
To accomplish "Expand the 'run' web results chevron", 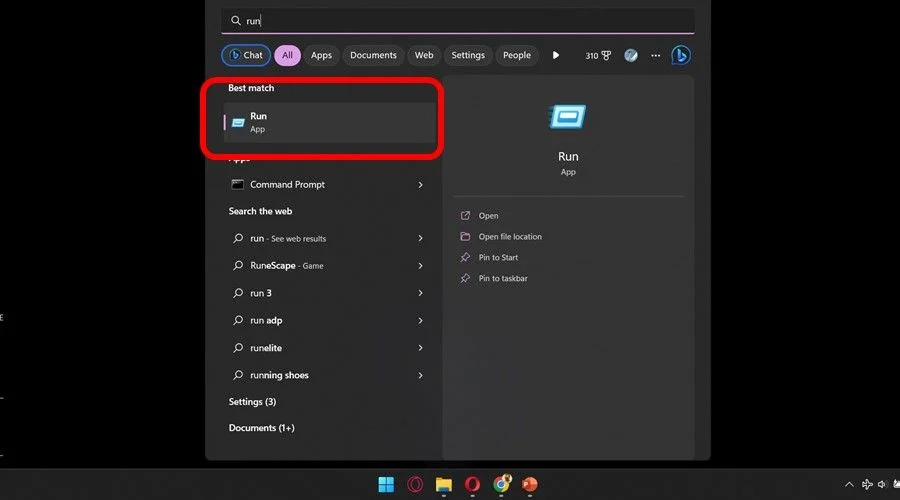I will point(421,238).
